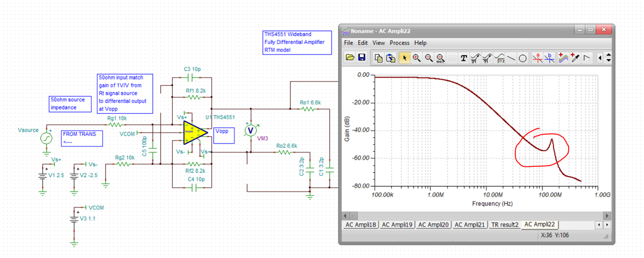Switch to the AC Ampli19 tab
The width and height of the screenshot is (644, 258).
coord(397,224)
